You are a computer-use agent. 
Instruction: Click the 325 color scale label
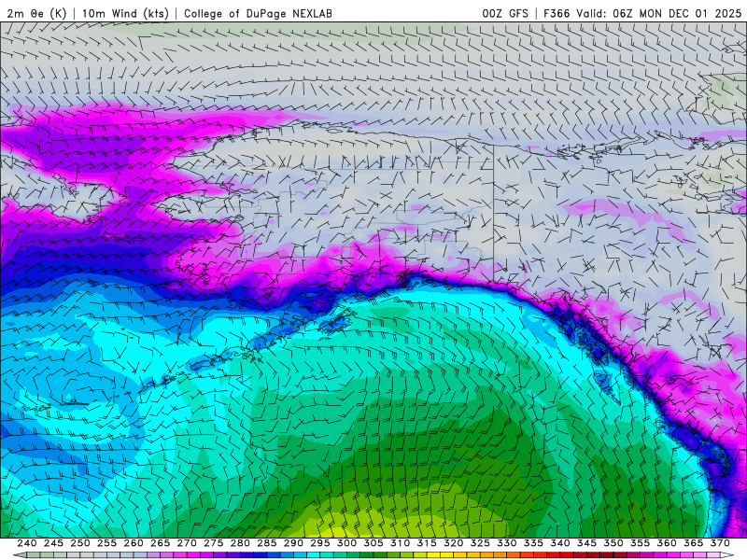pos(480,543)
